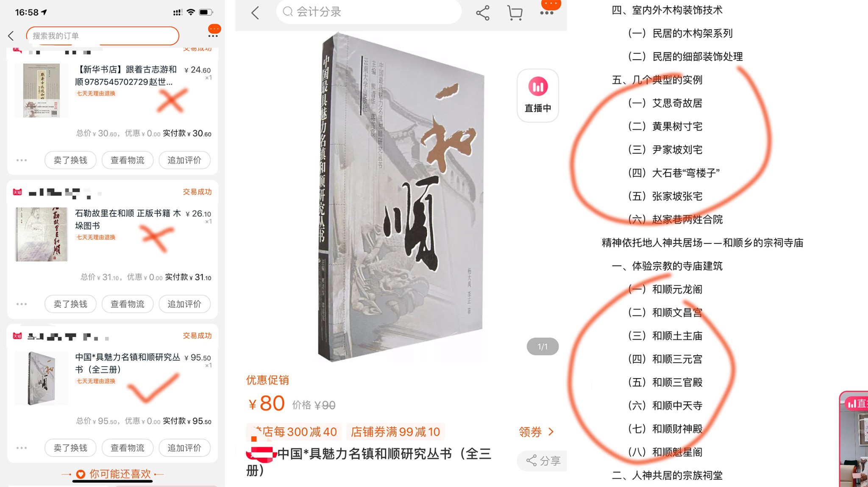
Task: Click the 搜索我的订单 search field
Action: tap(103, 36)
